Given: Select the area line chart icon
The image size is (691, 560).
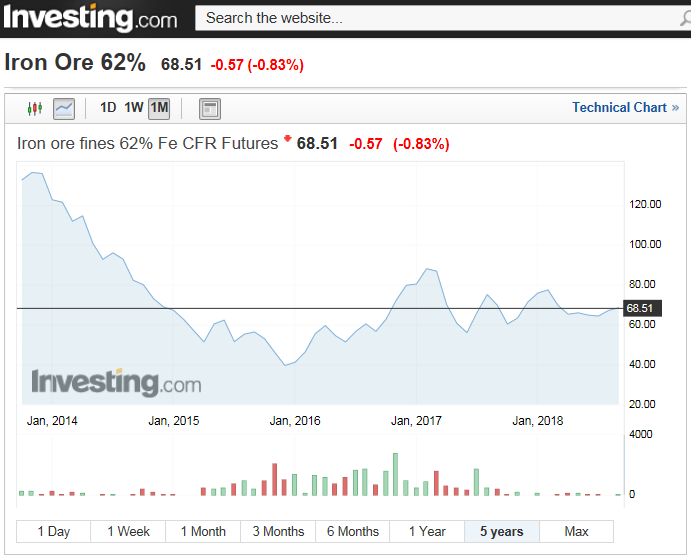Looking at the screenshot, I should click(64, 108).
